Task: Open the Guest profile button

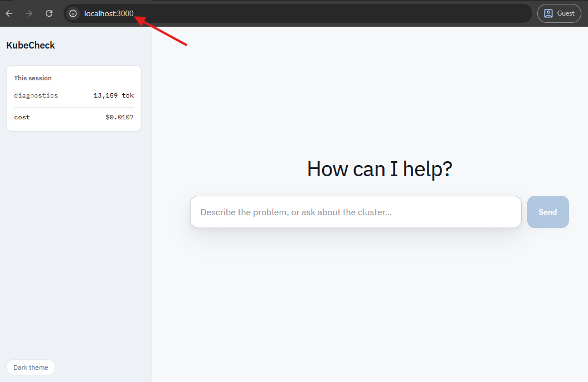Action: point(559,13)
